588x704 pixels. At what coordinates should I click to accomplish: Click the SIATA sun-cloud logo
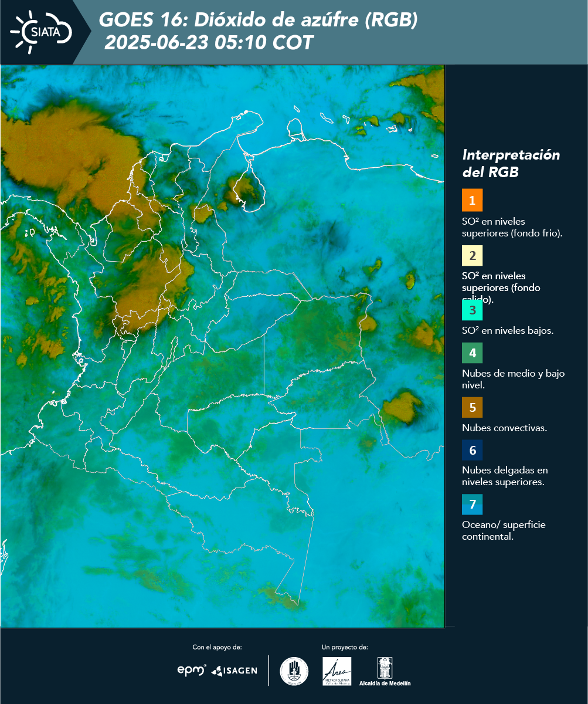(41, 32)
